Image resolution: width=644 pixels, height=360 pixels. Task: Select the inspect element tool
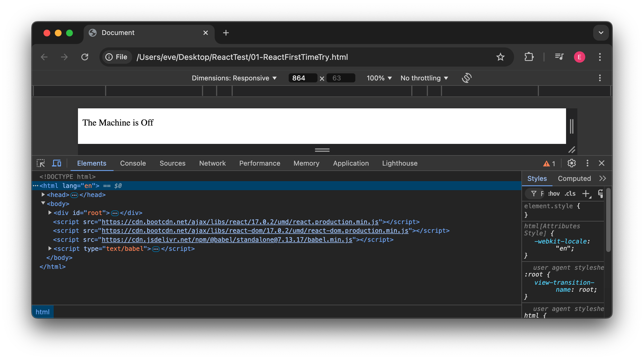(x=41, y=163)
